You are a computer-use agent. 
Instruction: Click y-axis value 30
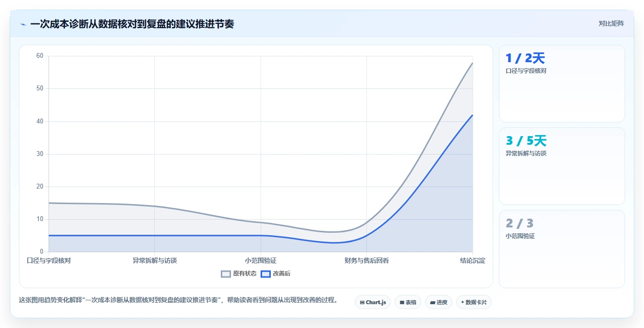pyautogui.click(x=40, y=154)
